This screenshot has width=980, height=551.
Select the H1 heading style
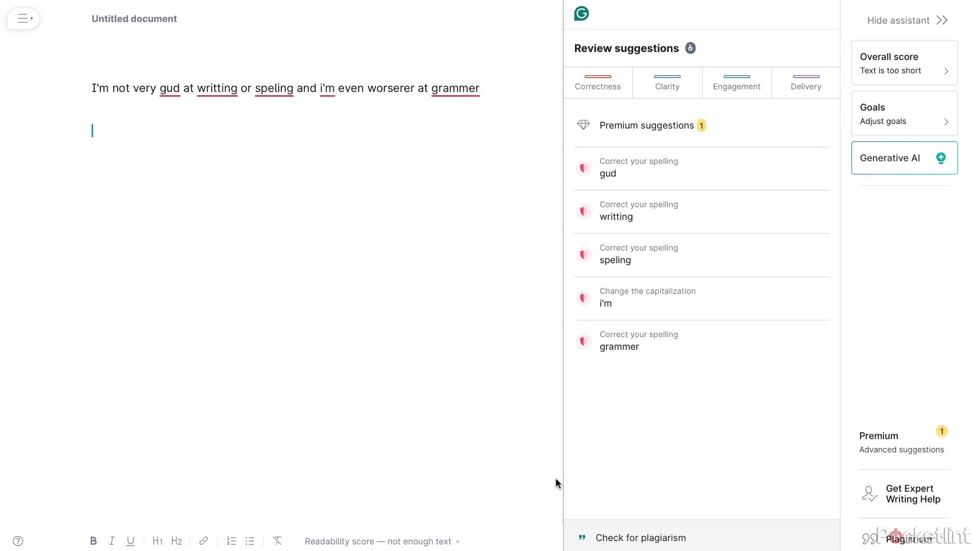[157, 541]
